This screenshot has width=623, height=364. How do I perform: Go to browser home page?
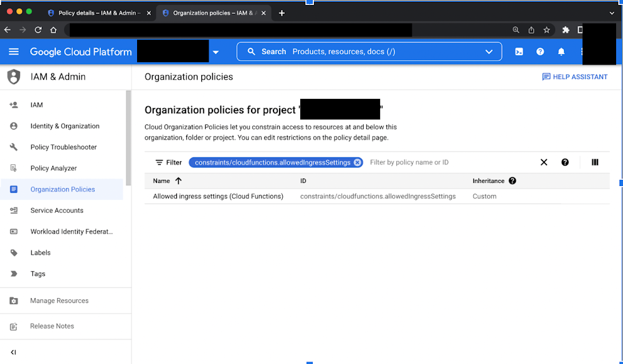click(53, 30)
